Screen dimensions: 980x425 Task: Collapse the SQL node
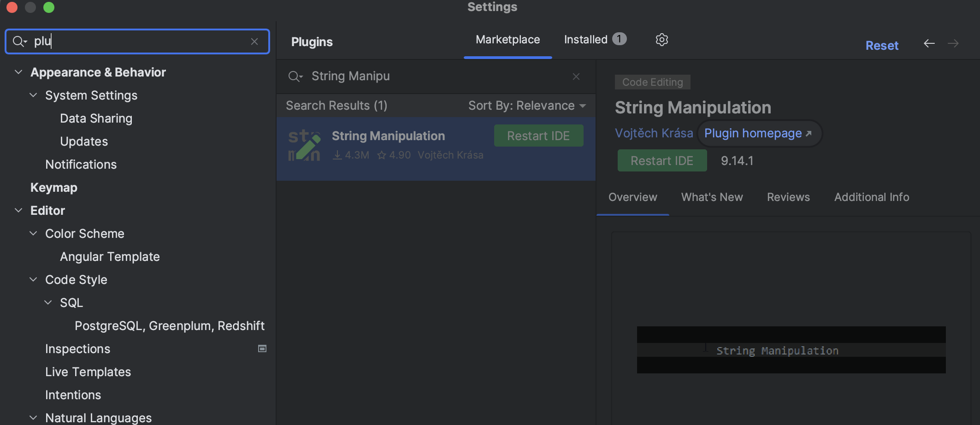(48, 303)
